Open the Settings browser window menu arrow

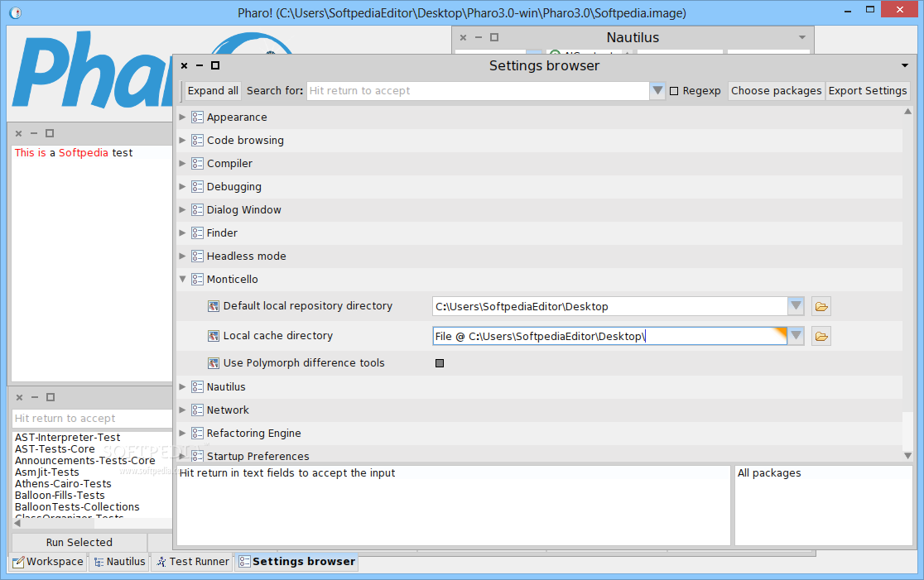point(905,65)
